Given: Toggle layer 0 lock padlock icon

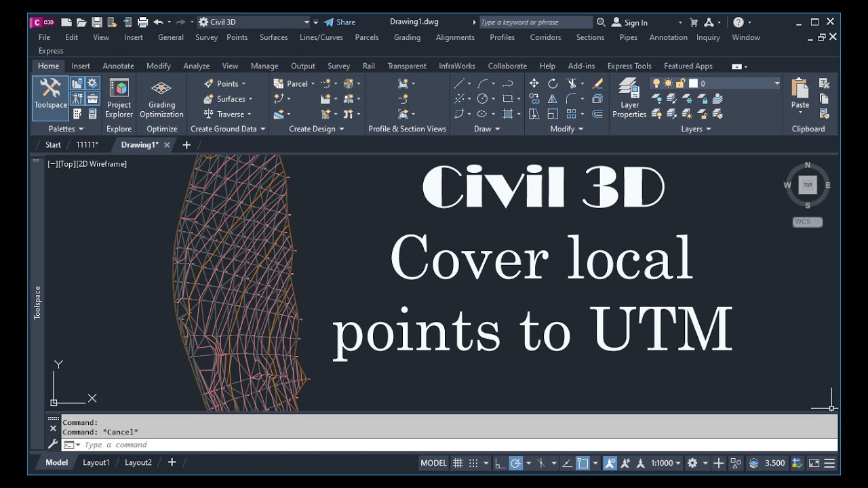Looking at the screenshot, I should [x=680, y=83].
